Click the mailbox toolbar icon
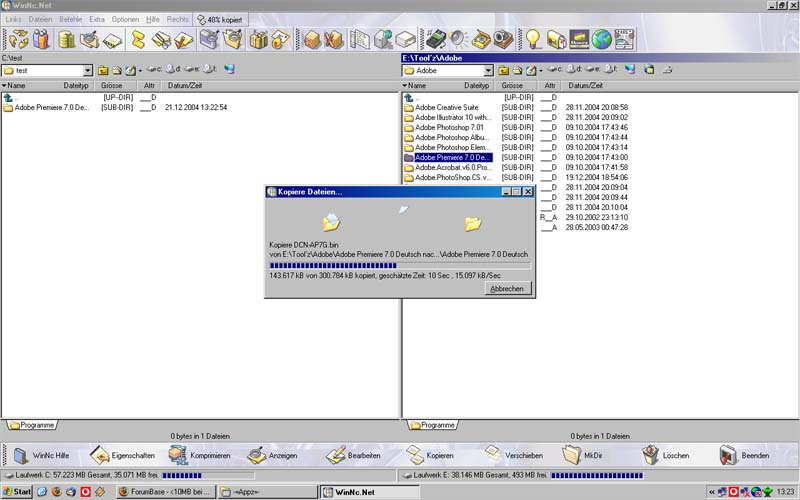Image resolution: width=800 pixels, height=500 pixels. 556,39
